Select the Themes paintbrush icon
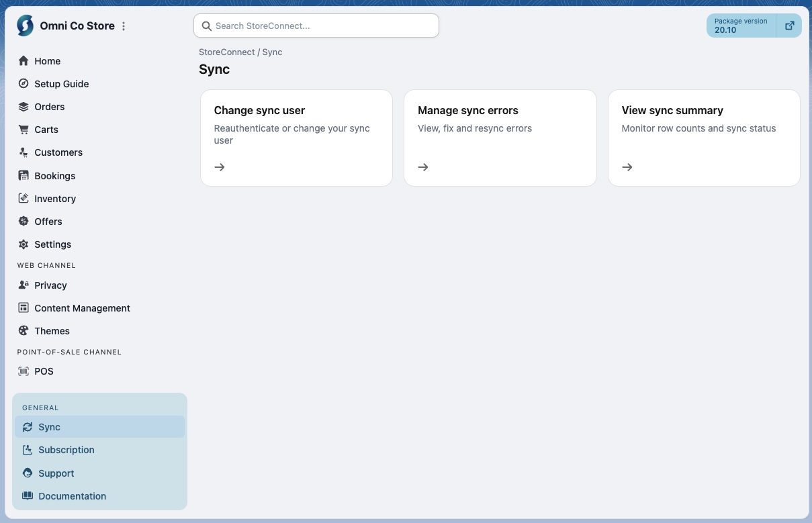This screenshot has width=812, height=523. (23, 330)
